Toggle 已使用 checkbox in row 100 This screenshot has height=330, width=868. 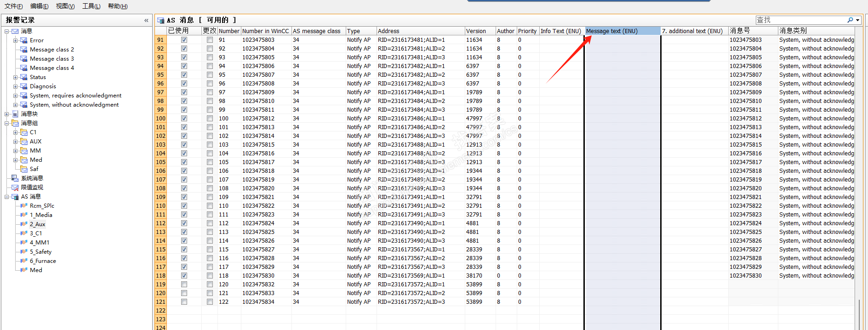[184, 119]
